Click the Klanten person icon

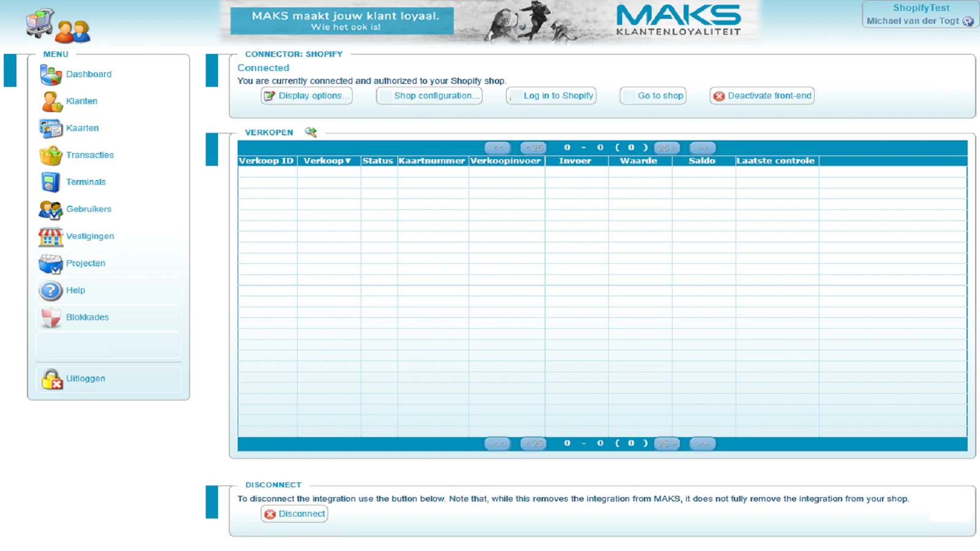pyautogui.click(x=51, y=102)
